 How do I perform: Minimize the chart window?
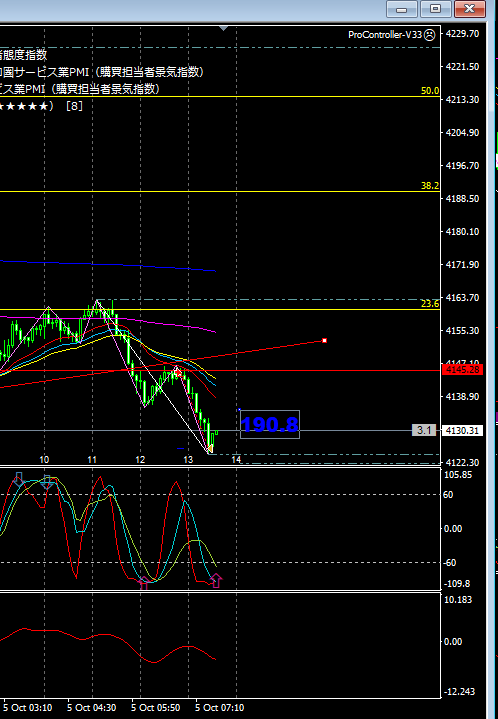point(402,9)
